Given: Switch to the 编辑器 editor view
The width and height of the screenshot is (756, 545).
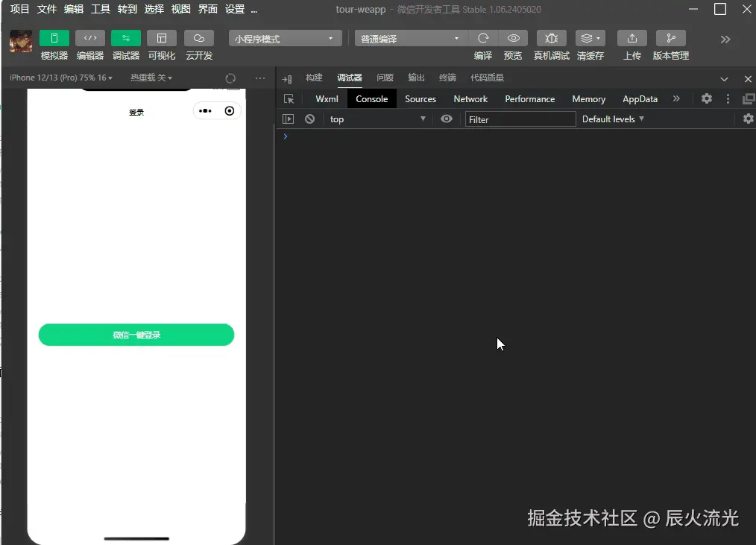Looking at the screenshot, I should point(89,45).
